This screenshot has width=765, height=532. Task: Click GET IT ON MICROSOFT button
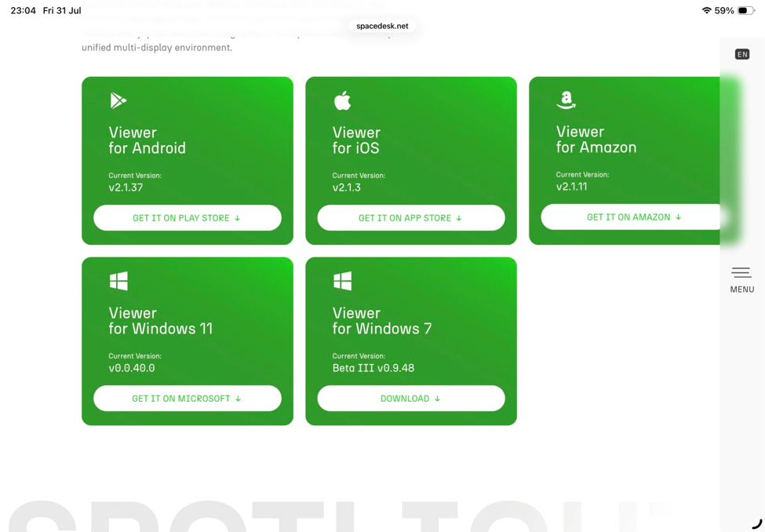click(188, 399)
